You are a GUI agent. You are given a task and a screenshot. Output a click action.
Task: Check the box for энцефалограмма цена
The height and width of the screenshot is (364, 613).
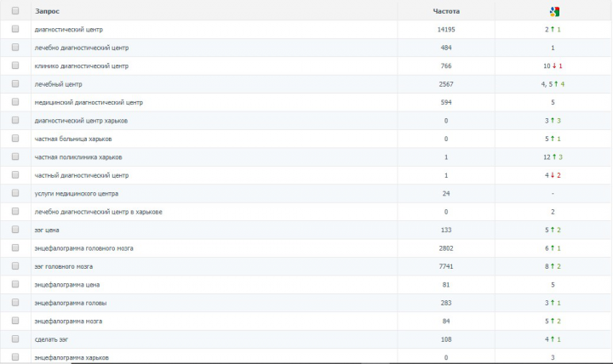tap(15, 284)
